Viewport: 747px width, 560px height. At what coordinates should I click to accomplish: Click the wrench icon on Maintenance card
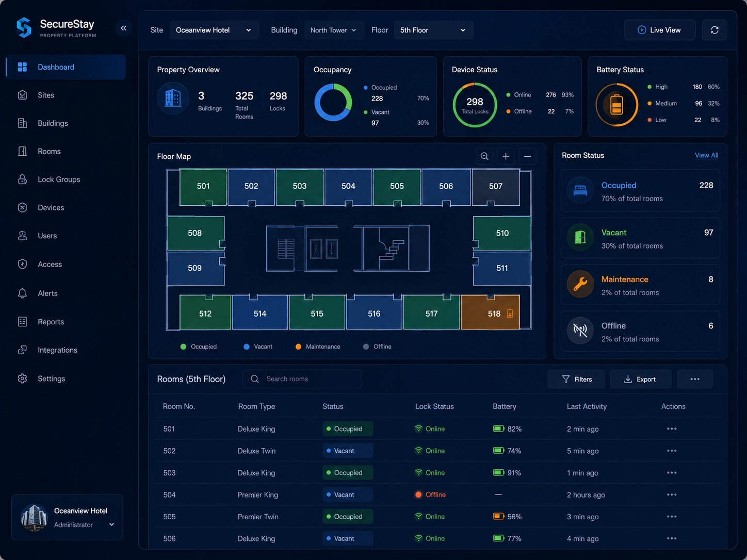(580, 284)
